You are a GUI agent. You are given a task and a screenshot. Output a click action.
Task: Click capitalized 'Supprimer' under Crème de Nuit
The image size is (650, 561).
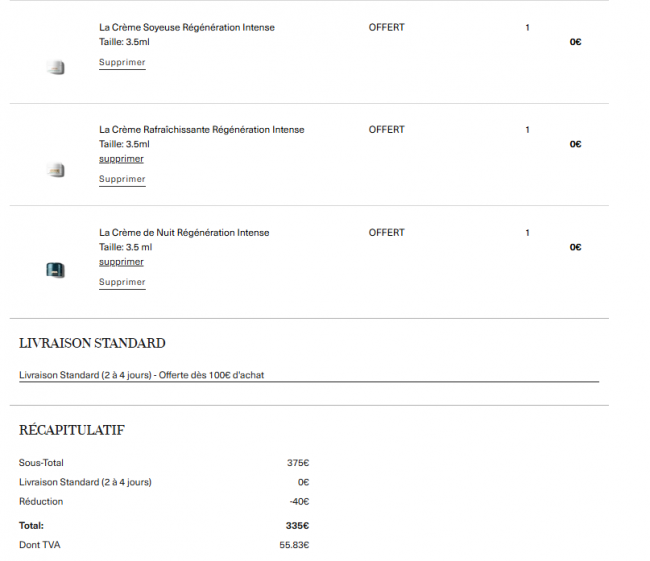coord(122,283)
